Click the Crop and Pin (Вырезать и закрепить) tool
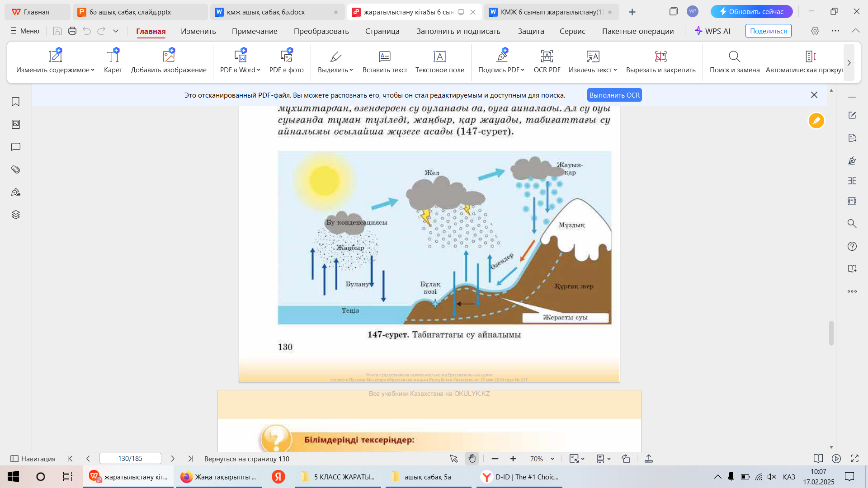Viewport: 868px width, 488px height. (x=660, y=56)
